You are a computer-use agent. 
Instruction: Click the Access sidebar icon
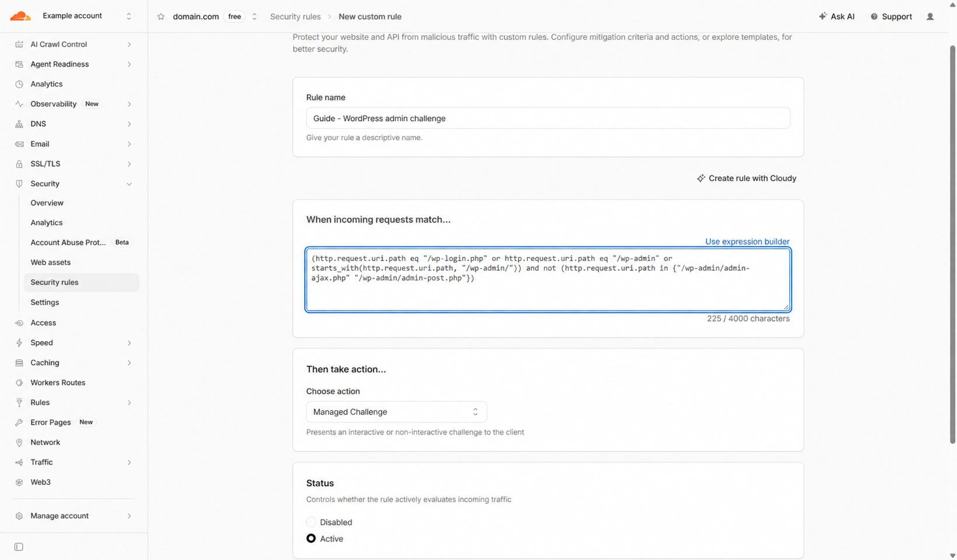tap(19, 323)
